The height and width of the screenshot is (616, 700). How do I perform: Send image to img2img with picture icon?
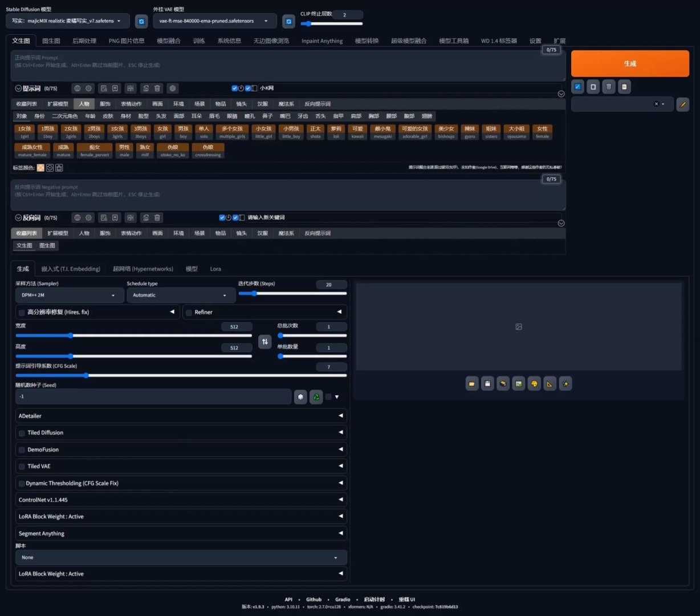(x=518, y=384)
